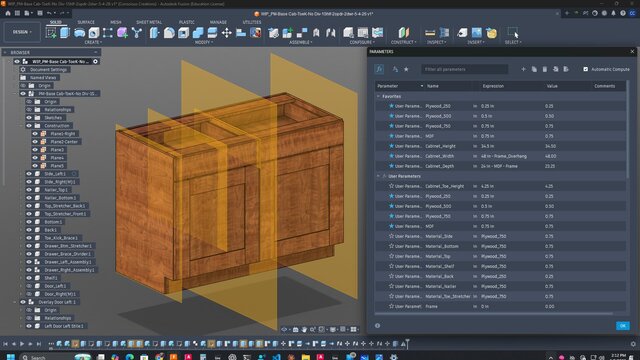Open the Inspect dropdown
Viewport: 640px width, 360px height.
[436, 42]
